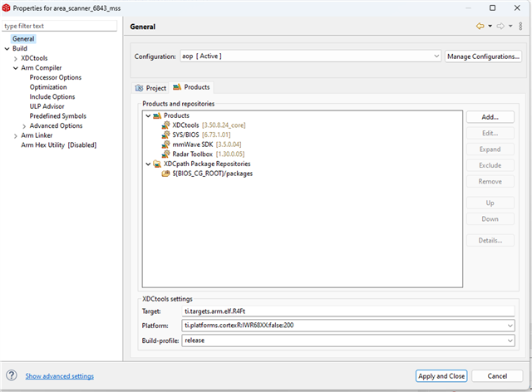The image size is (532, 392).
Task: Click the Details... button
Action: [x=490, y=240]
